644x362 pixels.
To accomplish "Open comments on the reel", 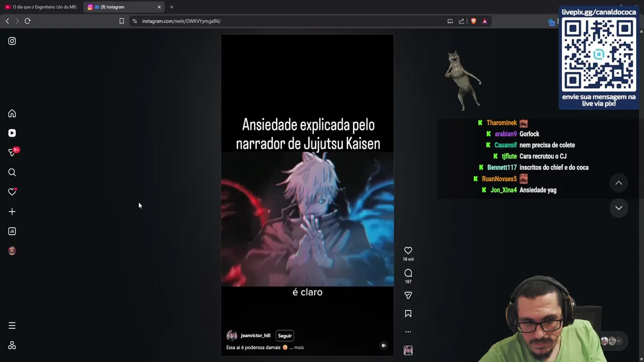I will click(408, 273).
